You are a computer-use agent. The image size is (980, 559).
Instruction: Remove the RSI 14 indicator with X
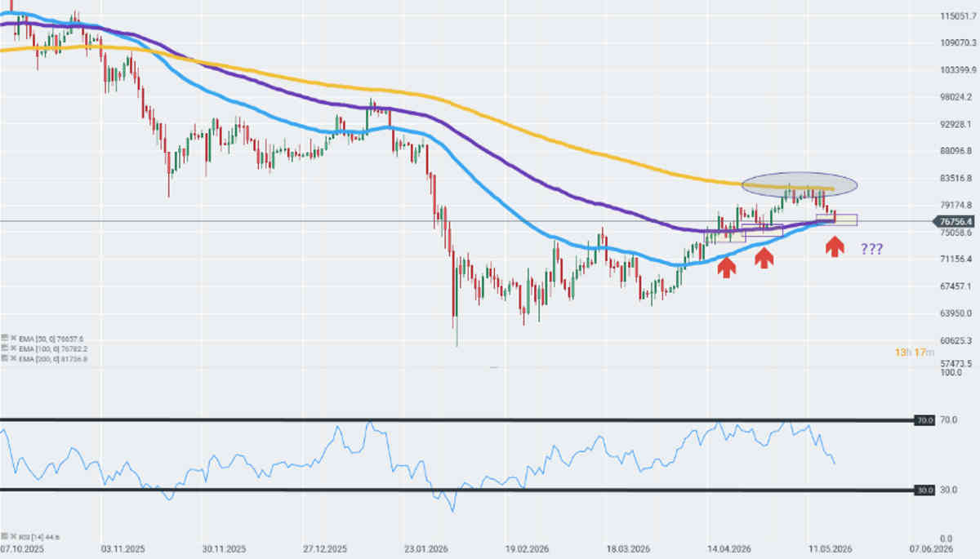(x=14, y=536)
